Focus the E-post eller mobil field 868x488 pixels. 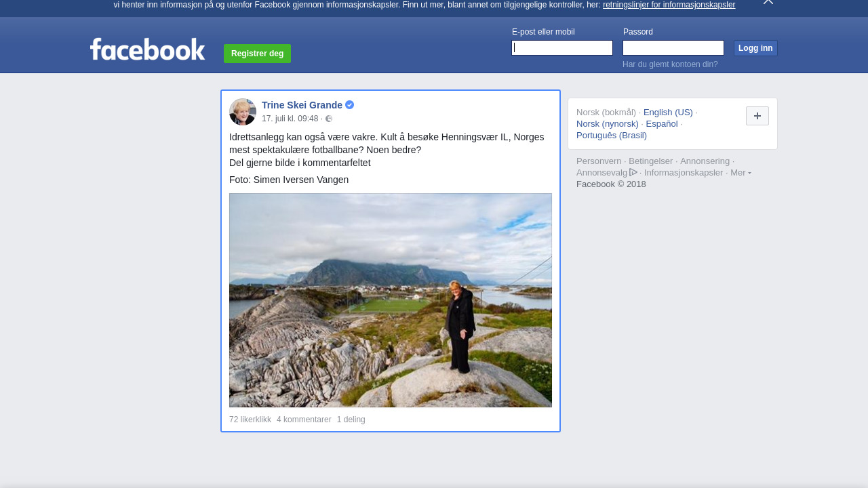pos(562,47)
